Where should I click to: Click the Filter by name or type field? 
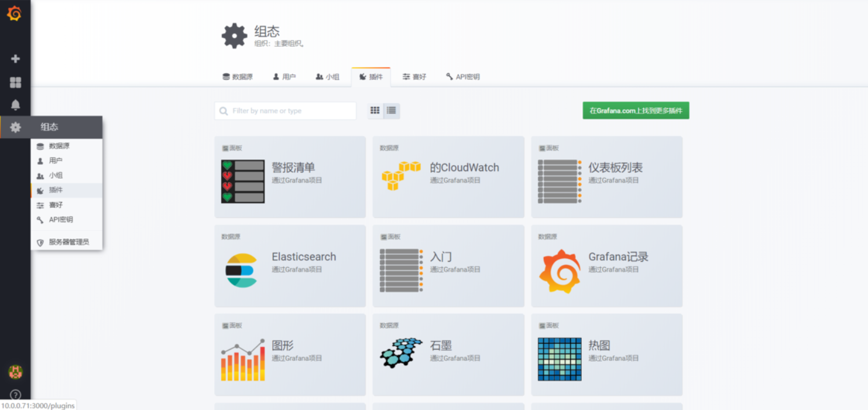[x=286, y=111]
